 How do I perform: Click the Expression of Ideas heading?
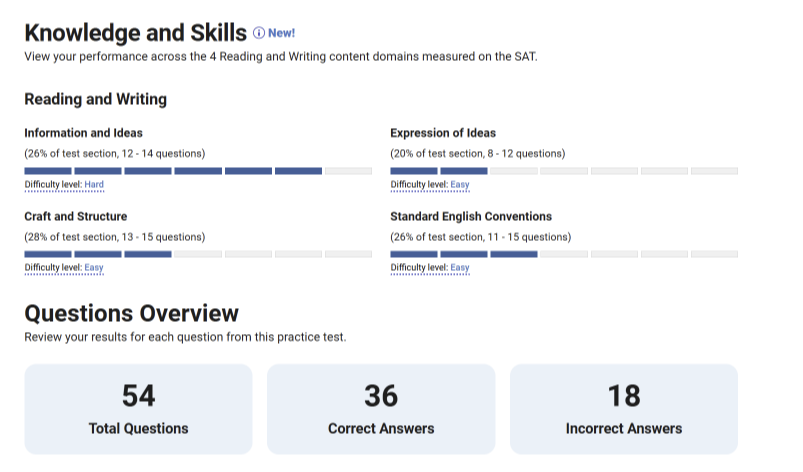pos(443,133)
